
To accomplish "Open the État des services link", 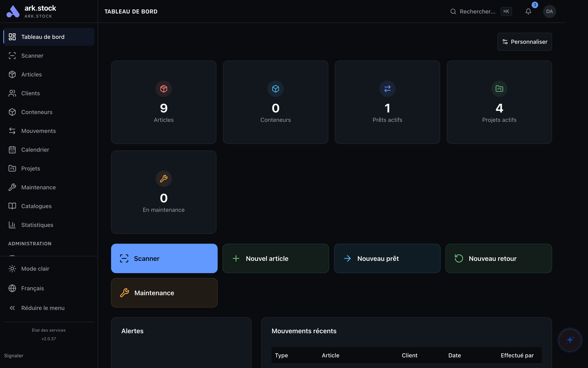I will click(49, 330).
